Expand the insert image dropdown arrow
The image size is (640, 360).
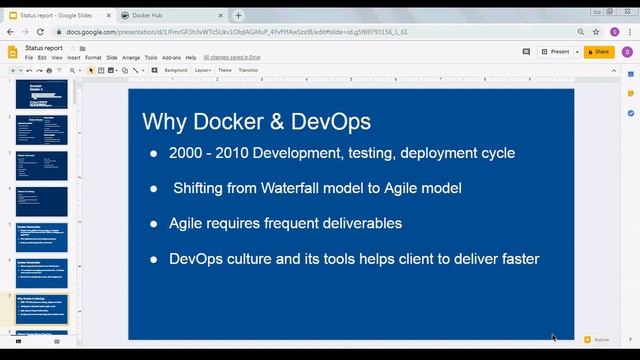[117, 71]
